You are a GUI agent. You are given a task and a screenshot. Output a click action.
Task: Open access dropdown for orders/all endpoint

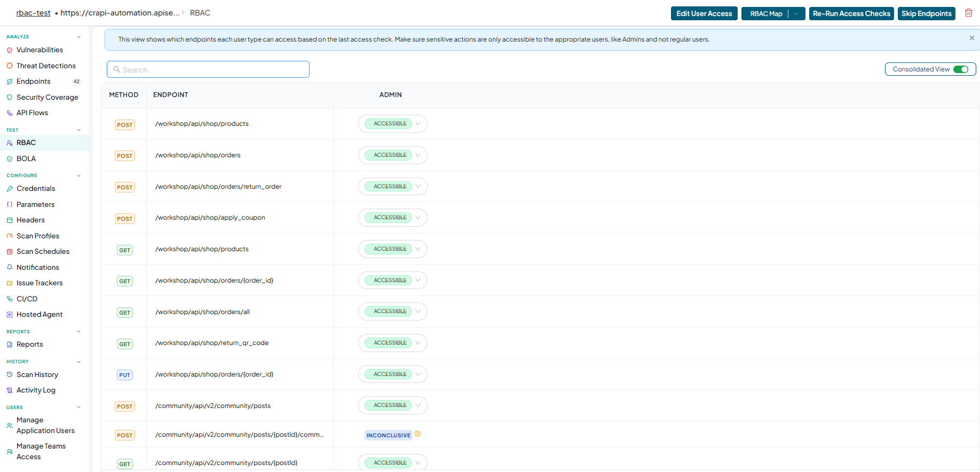393,311
